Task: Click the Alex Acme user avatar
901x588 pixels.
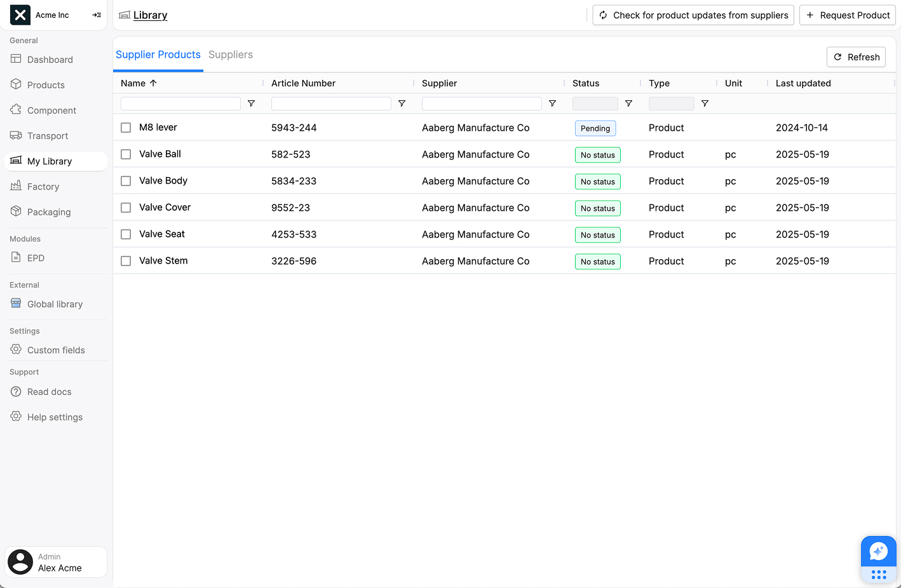Action: pos(20,562)
